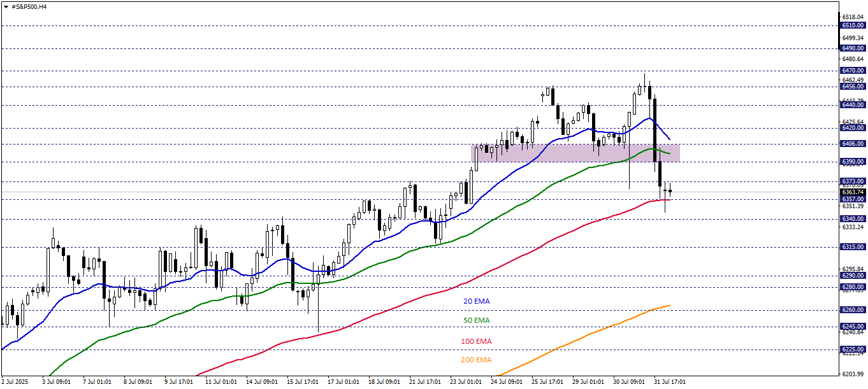Click the 15 Jul 17:01 time label

pos(302,382)
